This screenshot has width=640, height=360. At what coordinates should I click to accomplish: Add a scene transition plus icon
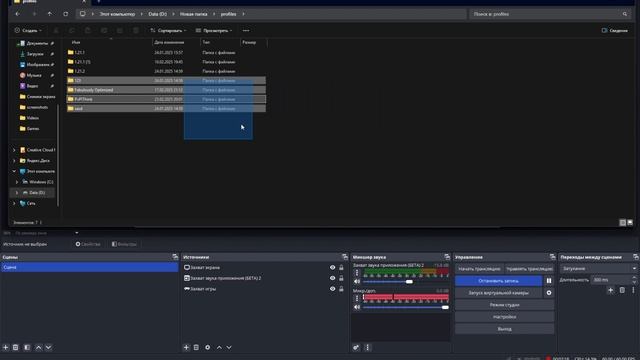coord(610,290)
